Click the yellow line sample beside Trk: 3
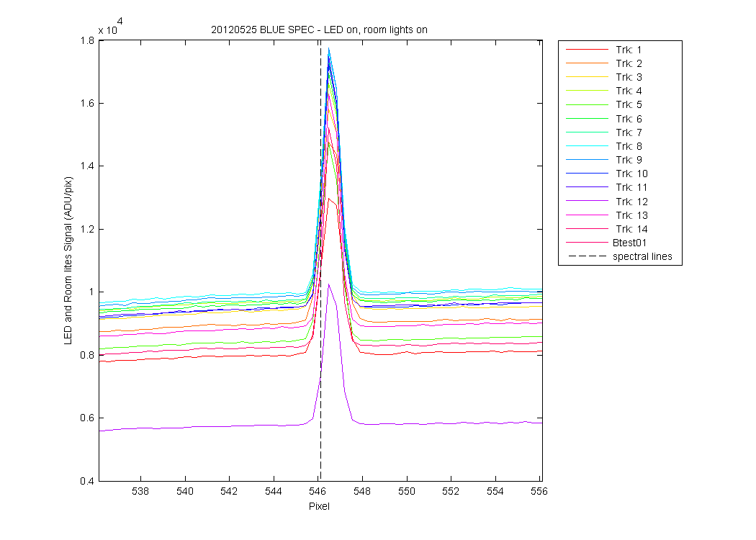The width and height of the screenshot is (756, 540). tap(587, 76)
